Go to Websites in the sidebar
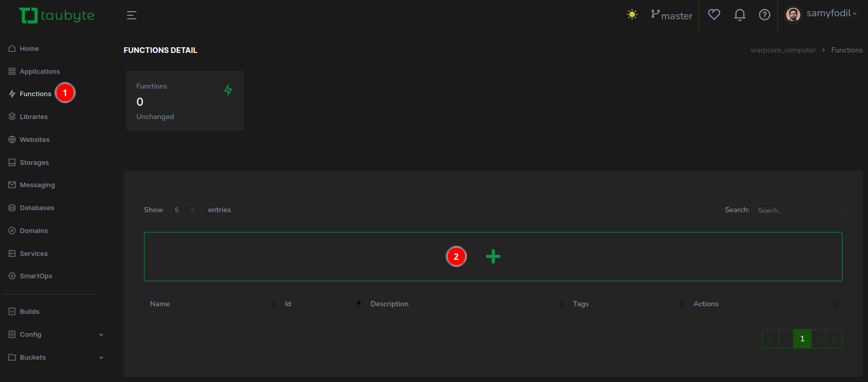868x382 pixels. pos(35,139)
